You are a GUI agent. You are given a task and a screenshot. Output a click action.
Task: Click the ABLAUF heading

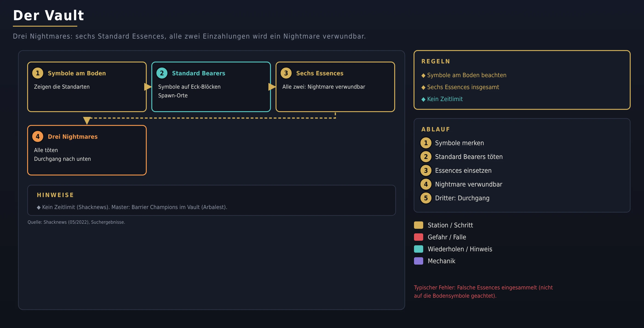(x=436, y=129)
